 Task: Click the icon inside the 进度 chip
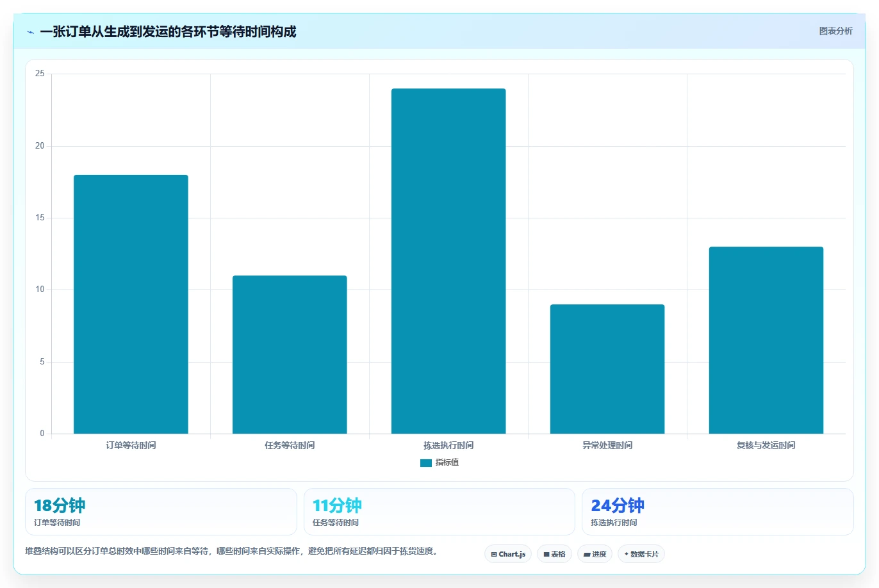click(x=587, y=554)
